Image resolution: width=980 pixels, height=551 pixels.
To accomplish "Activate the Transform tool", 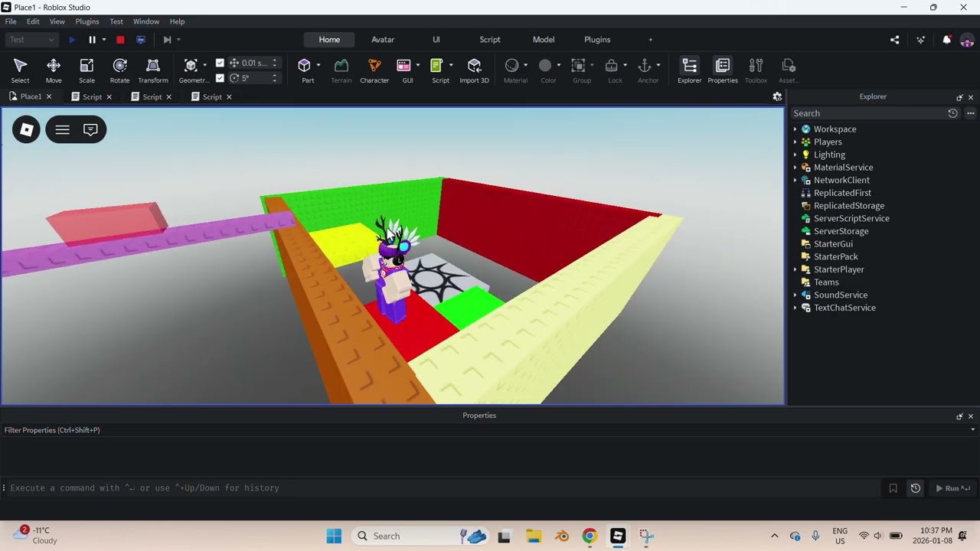I will pyautogui.click(x=153, y=70).
